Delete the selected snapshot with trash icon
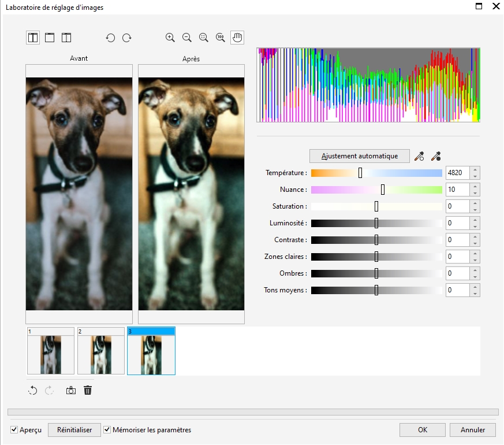 (88, 391)
